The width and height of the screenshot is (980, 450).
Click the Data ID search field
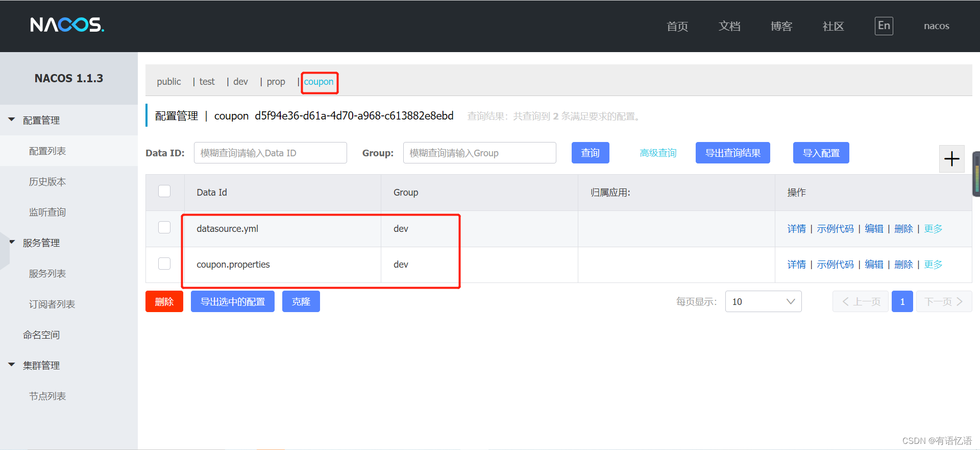point(271,153)
